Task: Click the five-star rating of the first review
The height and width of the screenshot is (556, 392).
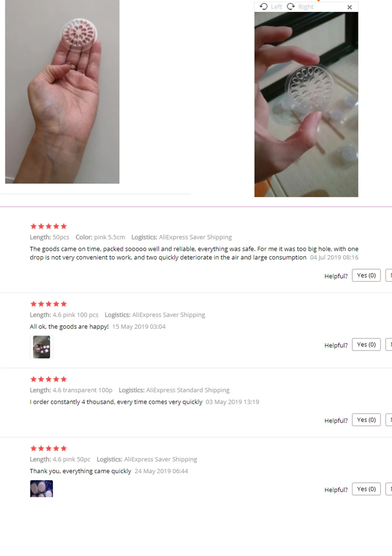Action: pyautogui.click(x=49, y=226)
